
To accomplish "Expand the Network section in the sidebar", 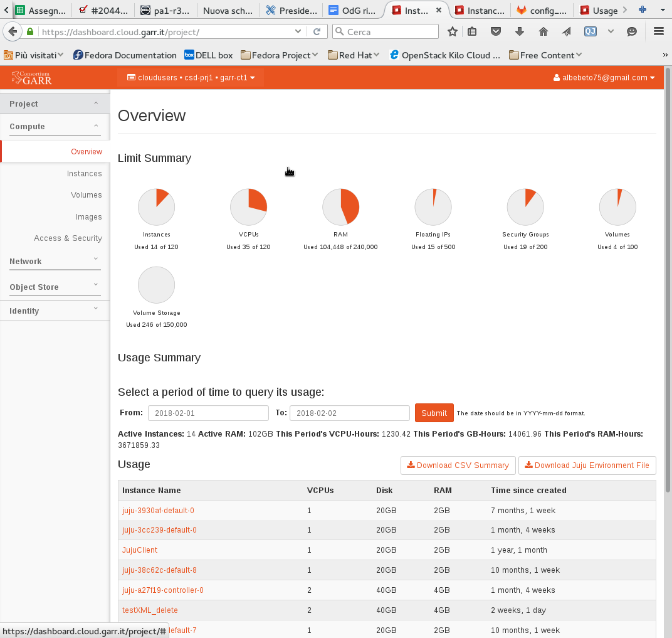I will click(x=55, y=262).
